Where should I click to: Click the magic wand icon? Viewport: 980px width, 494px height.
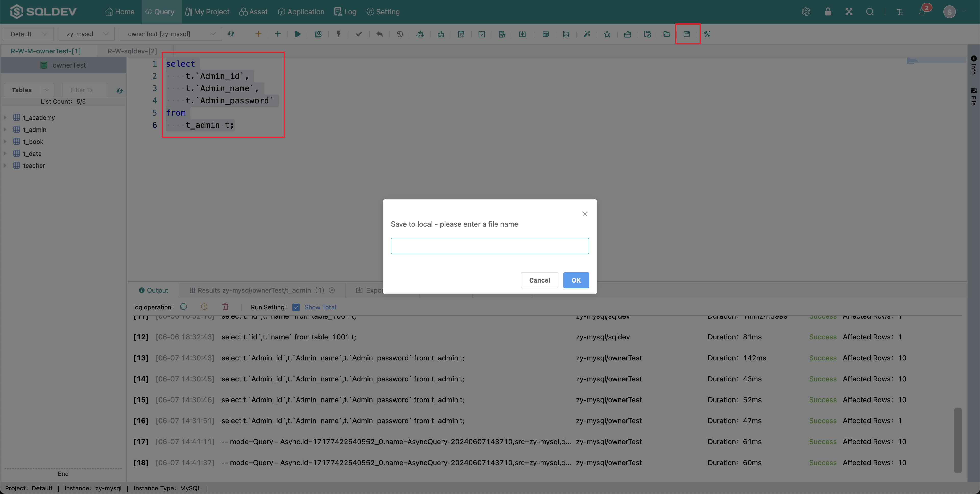point(587,34)
